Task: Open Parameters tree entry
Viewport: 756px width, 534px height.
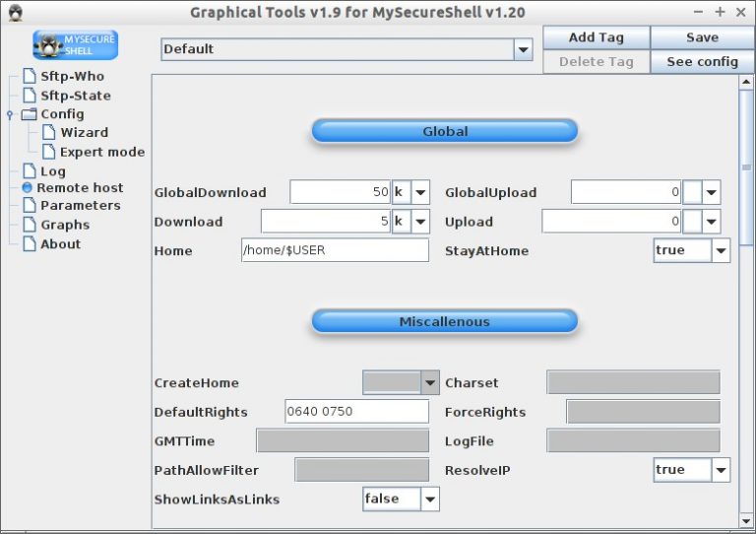Action: coord(81,206)
